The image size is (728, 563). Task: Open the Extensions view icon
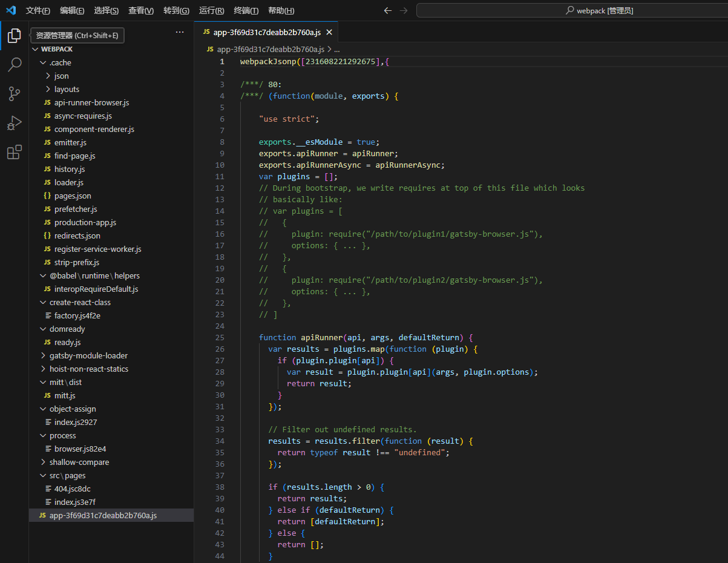click(14, 152)
